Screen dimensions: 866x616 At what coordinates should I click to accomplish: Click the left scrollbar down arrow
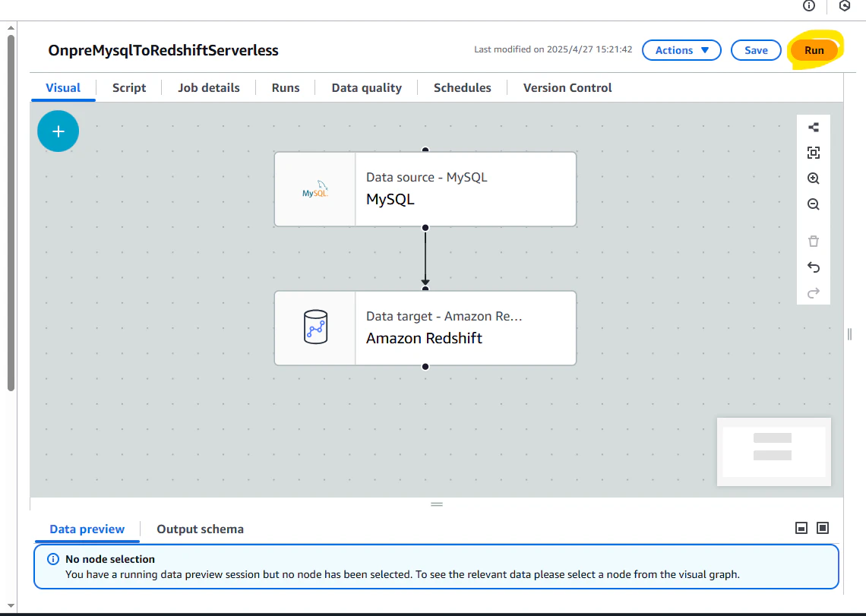(x=11, y=605)
